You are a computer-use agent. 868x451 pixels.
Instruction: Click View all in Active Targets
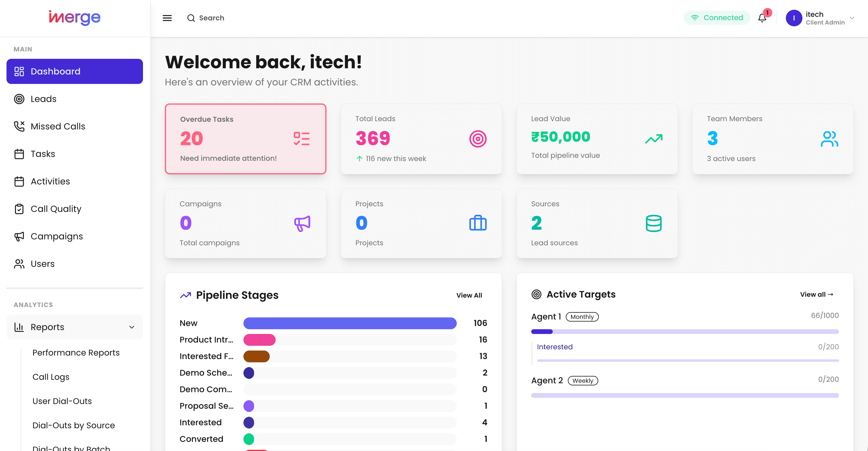(816, 294)
